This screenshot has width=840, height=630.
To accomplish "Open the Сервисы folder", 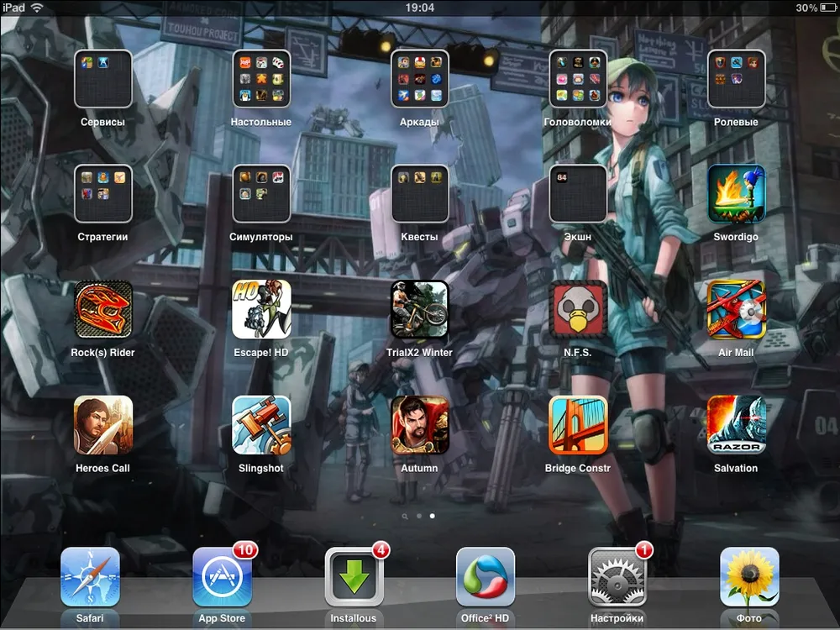I will point(102,79).
